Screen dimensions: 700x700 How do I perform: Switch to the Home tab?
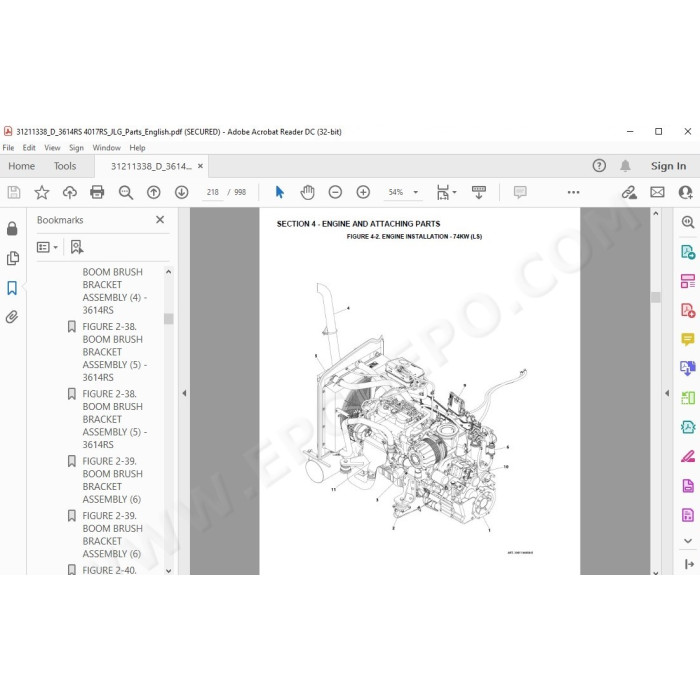coord(21,166)
